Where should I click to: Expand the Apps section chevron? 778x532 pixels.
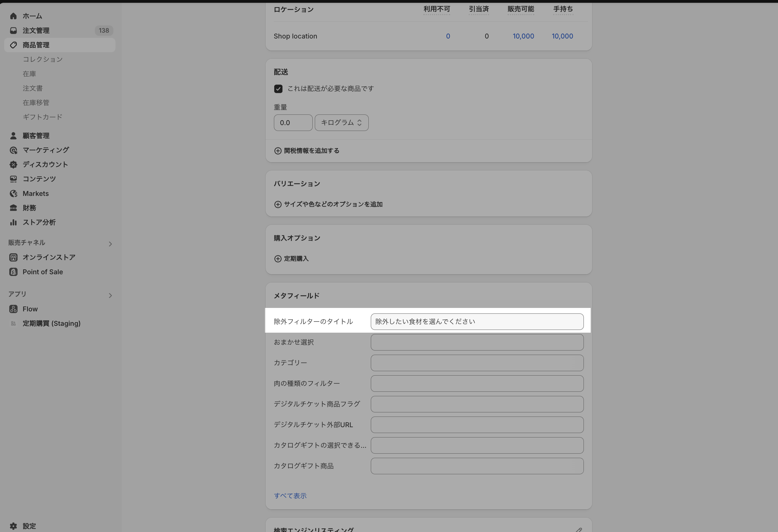pyautogui.click(x=110, y=296)
